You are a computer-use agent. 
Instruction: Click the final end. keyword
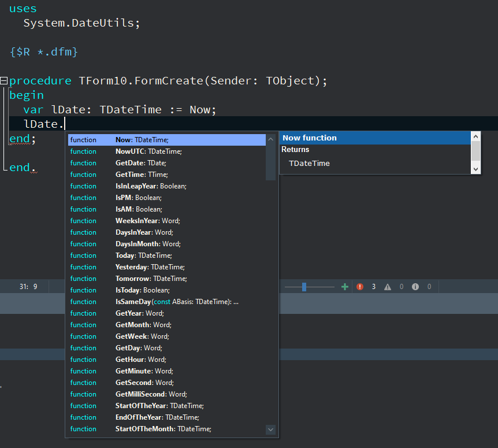tap(23, 168)
